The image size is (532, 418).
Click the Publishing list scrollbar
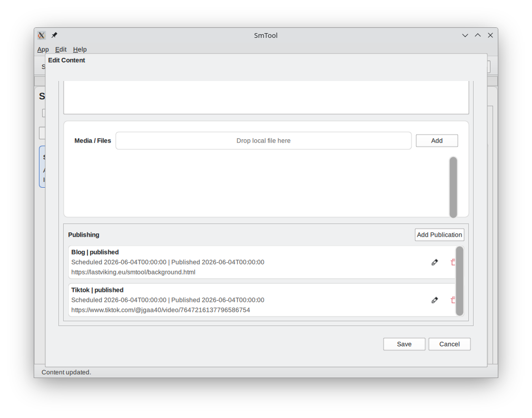pos(459,281)
